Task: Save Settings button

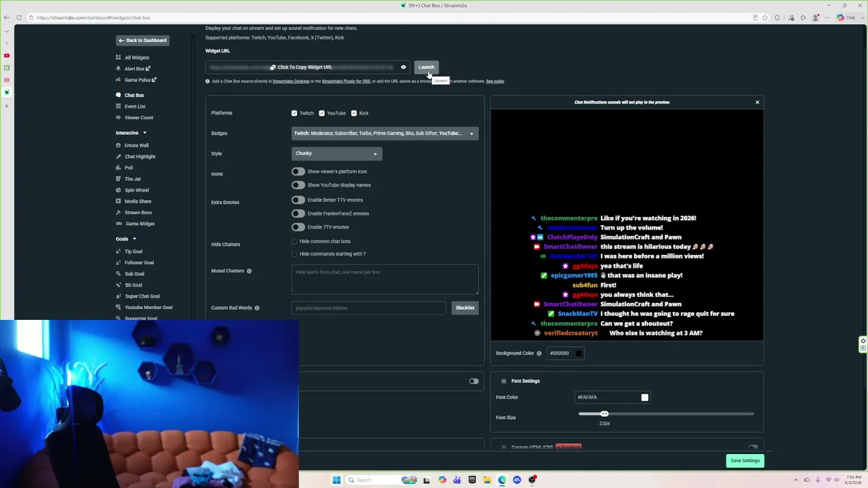Action: click(x=745, y=461)
